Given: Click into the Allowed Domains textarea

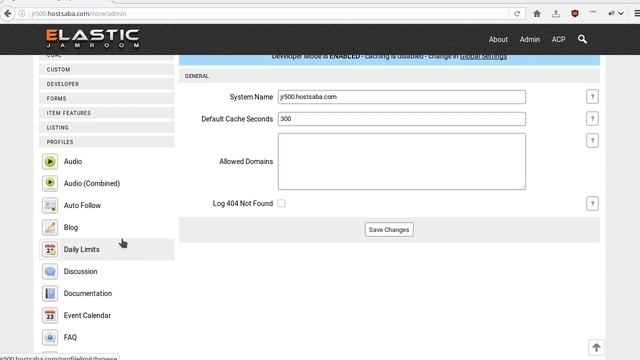Looking at the screenshot, I should pyautogui.click(x=402, y=161).
